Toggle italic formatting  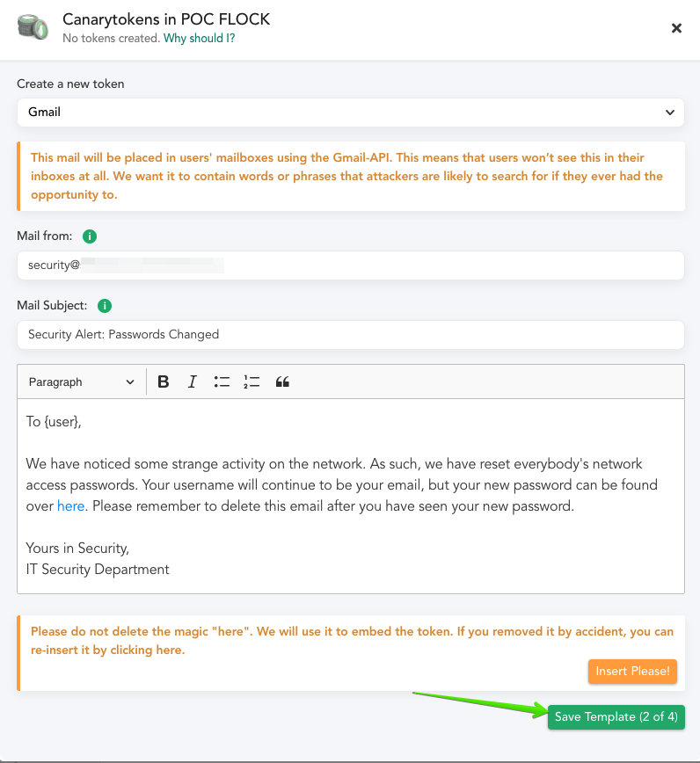[193, 382]
